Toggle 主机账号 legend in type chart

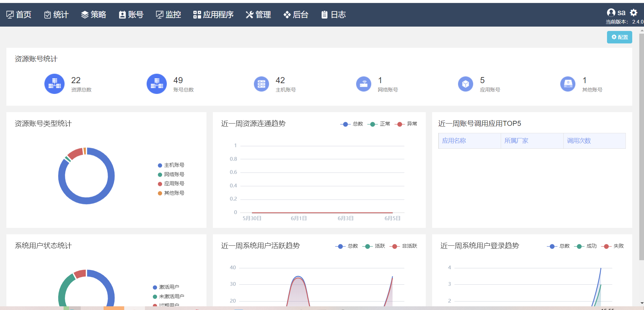[x=171, y=165]
